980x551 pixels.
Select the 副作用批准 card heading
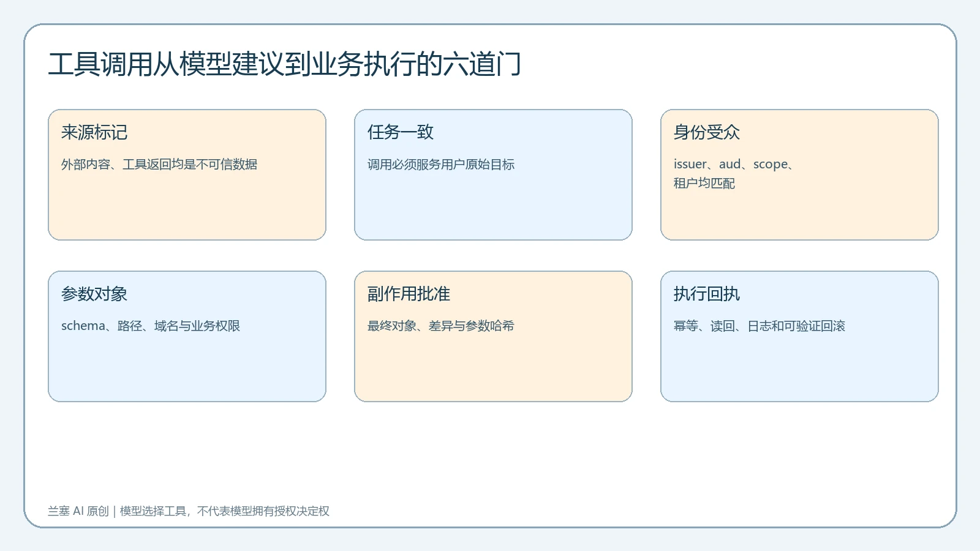pos(409,294)
